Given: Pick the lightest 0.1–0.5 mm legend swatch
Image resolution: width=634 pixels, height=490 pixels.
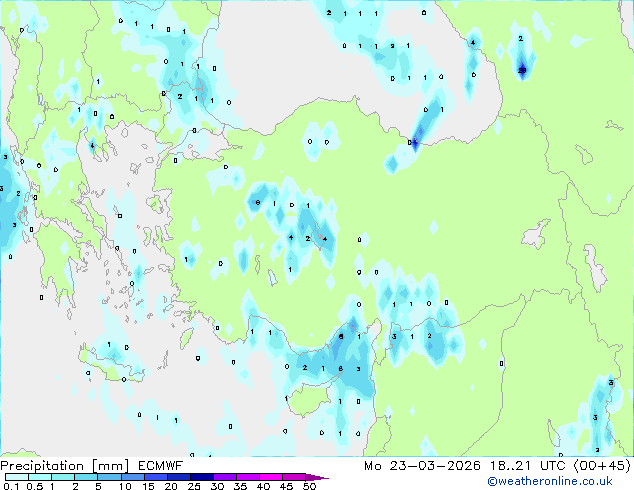Looking at the screenshot, I should tap(17, 477).
